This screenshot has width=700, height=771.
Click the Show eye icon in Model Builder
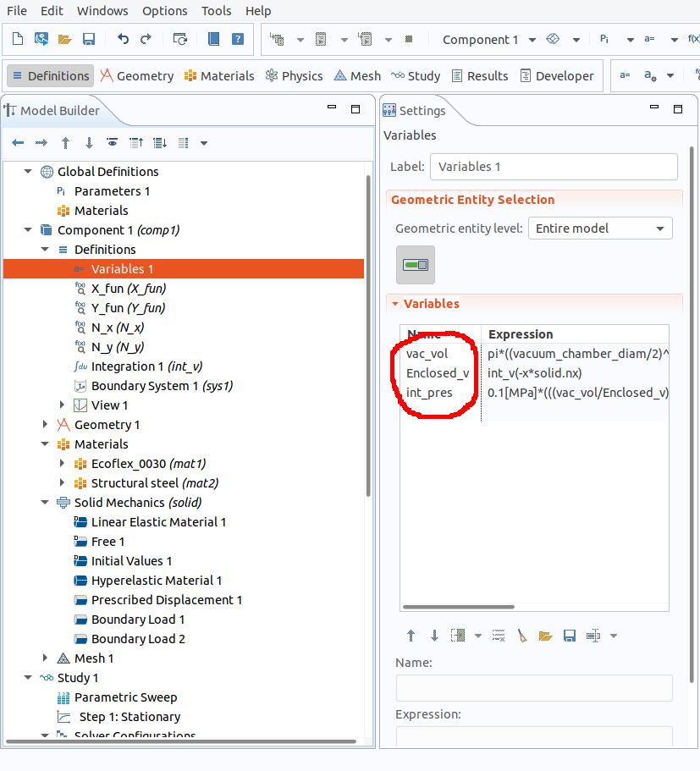[112, 143]
